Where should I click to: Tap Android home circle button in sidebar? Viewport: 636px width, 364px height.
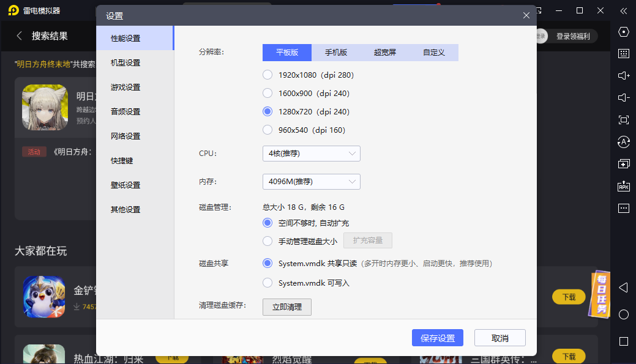pos(623,314)
